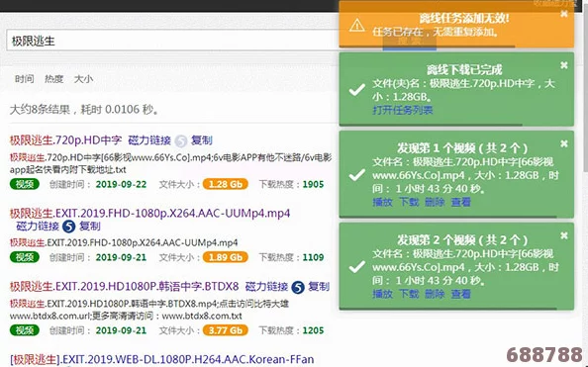Click 删除 in the 第 2 个视频 notification
This screenshot has width=588, height=367.
click(x=435, y=294)
